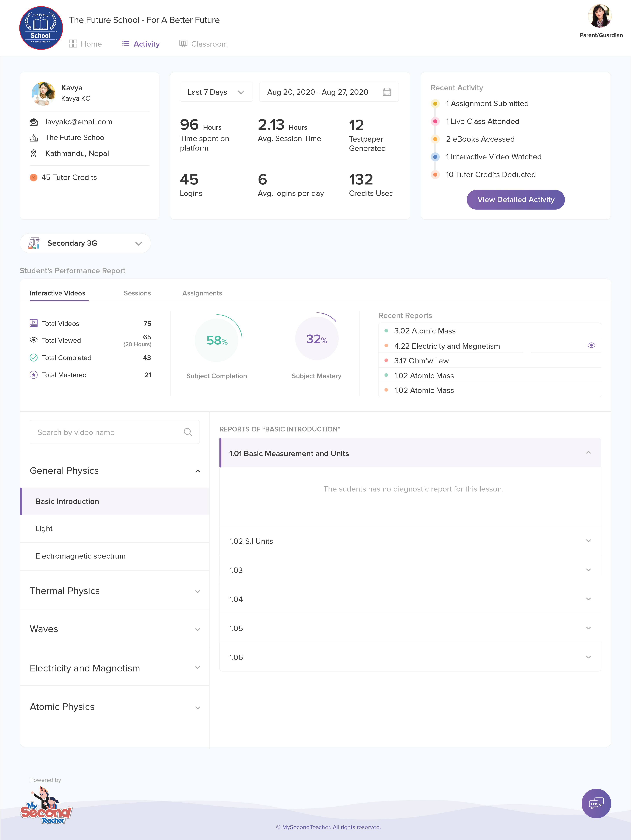
Task: Go to the Home tab
Action: (85, 44)
